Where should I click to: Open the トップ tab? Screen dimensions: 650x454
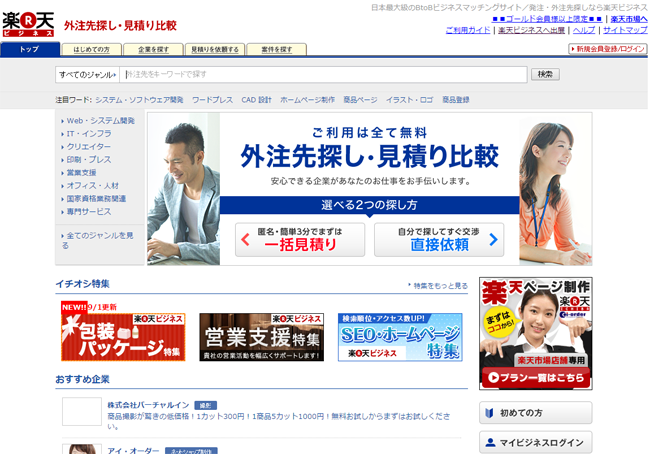[x=30, y=49]
